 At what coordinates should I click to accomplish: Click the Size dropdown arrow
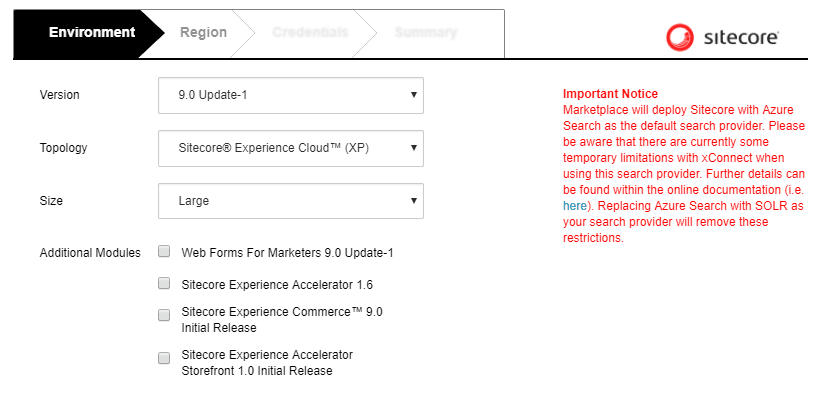coord(413,200)
